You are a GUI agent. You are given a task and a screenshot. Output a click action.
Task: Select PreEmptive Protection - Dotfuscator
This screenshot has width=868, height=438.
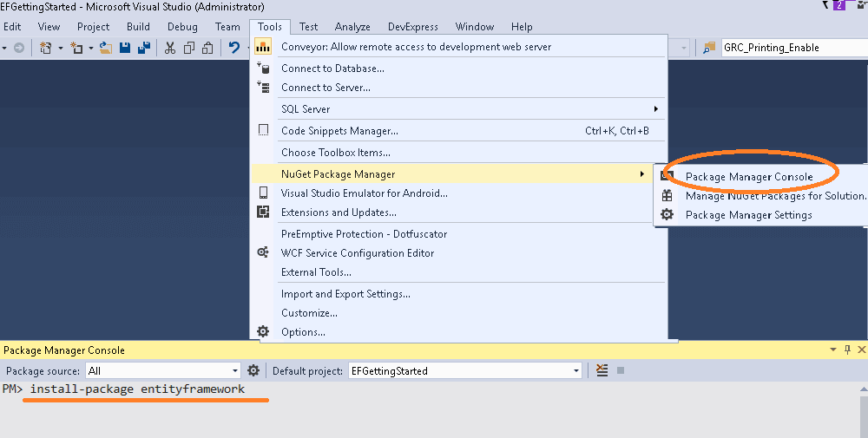364,233
